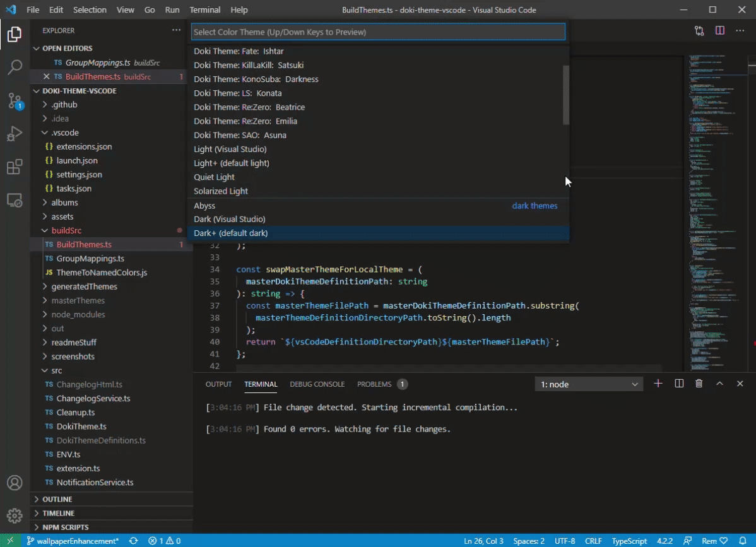Click the feedback icon in status bar
Viewport: 756px width, 547px height.
point(688,541)
